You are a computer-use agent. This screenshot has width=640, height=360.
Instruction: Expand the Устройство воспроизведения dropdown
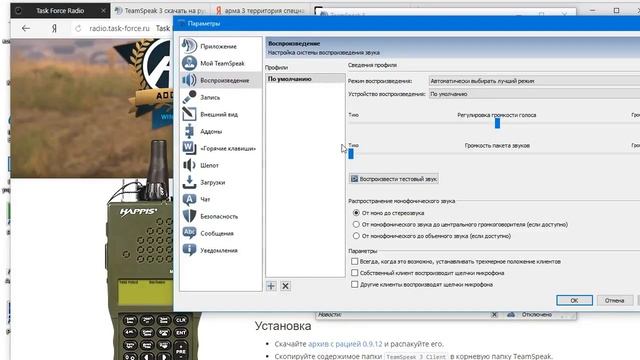tap(534, 94)
